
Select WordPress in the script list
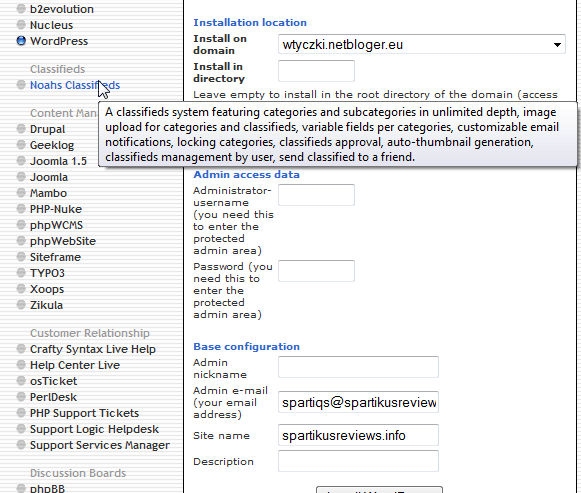(x=59, y=41)
